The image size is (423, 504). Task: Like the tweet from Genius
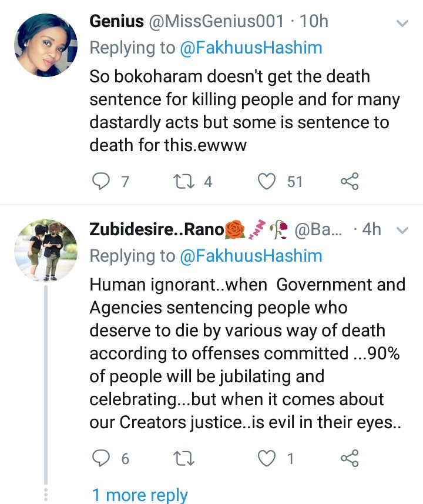(267, 182)
